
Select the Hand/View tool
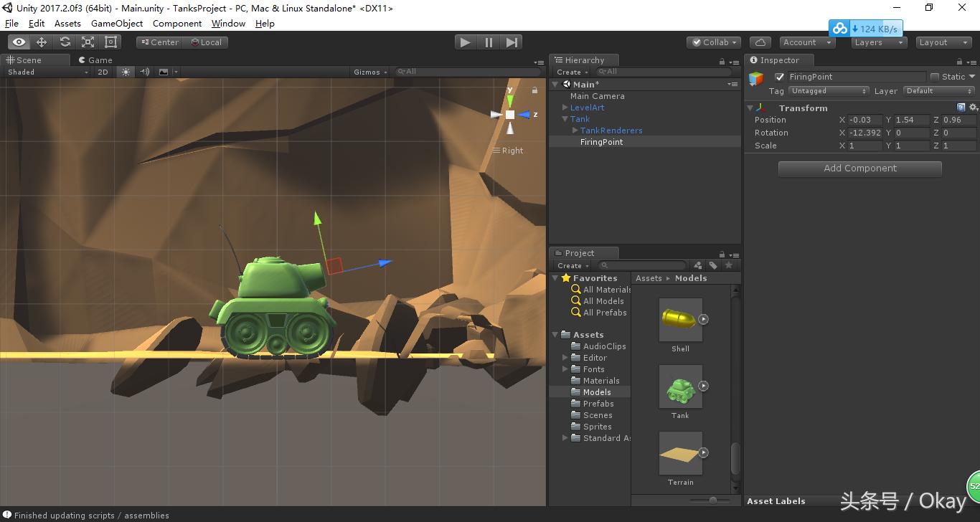(19, 42)
